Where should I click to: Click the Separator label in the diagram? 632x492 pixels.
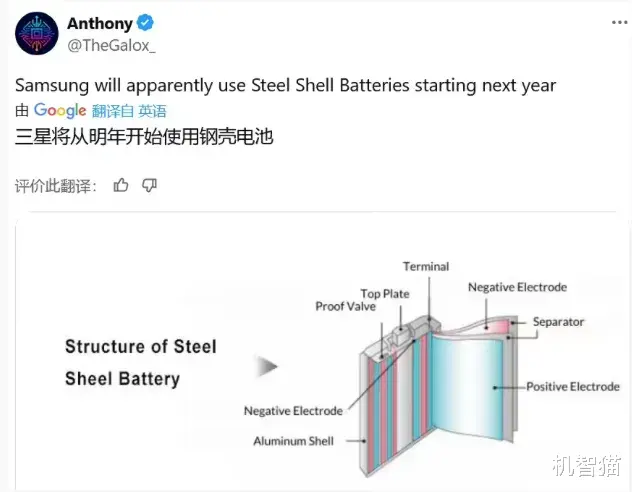[x=558, y=322]
